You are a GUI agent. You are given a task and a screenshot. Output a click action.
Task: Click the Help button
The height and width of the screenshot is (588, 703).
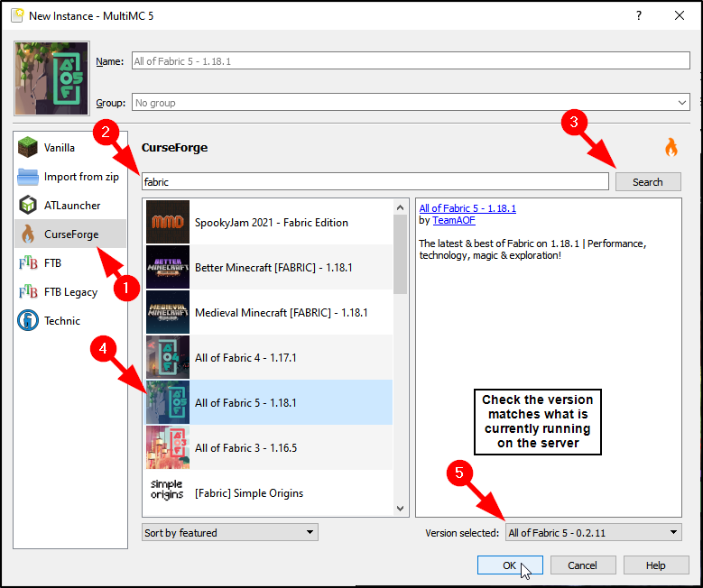pyautogui.click(x=656, y=565)
